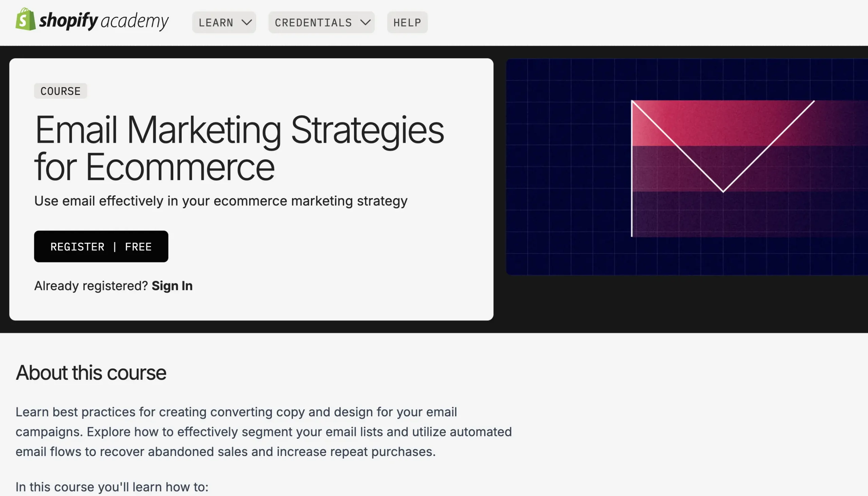Viewport: 868px width, 496px height.
Task: Go to the HELP page
Action: click(x=407, y=22)
